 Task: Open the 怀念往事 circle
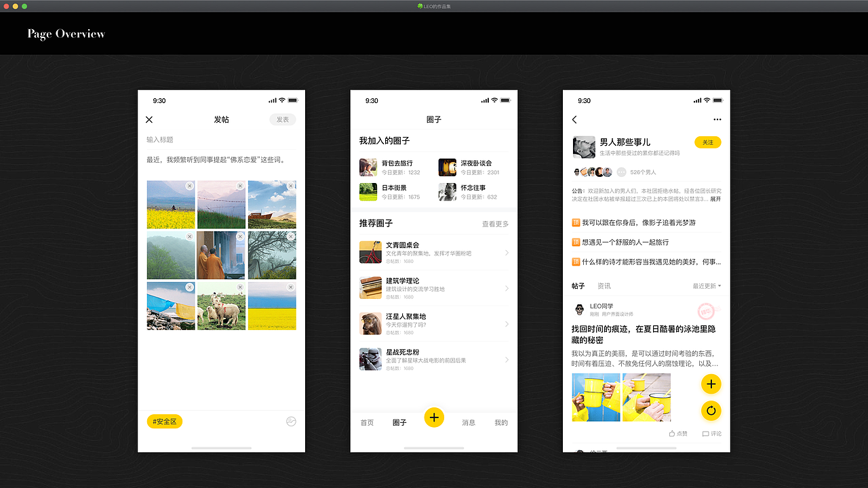[x=469, y=192]
